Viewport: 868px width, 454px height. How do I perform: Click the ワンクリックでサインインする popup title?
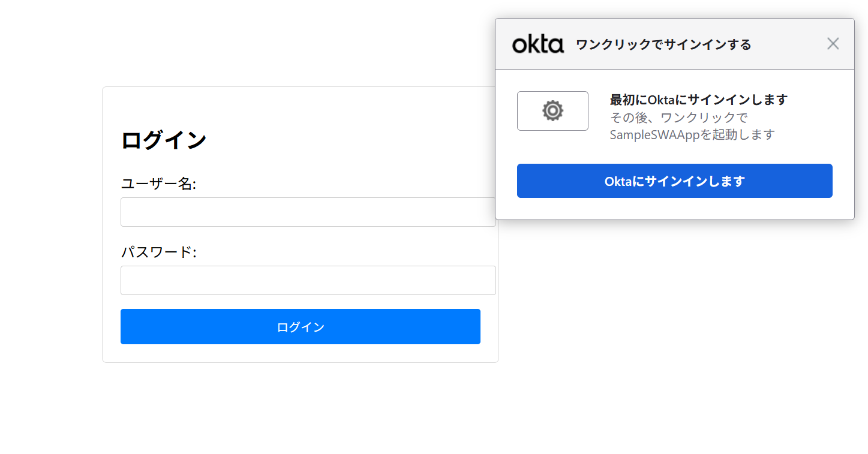(663, 44)
